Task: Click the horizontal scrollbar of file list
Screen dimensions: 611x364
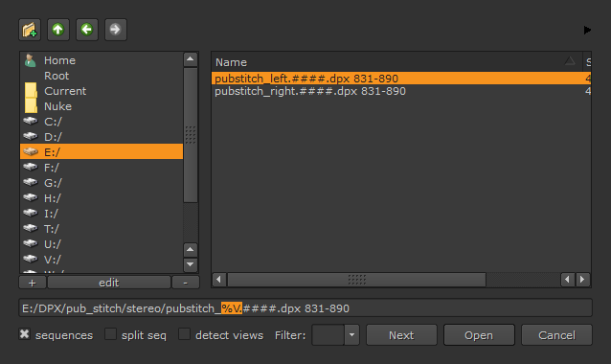Action: pyautogui.click(x=356, y=280)
